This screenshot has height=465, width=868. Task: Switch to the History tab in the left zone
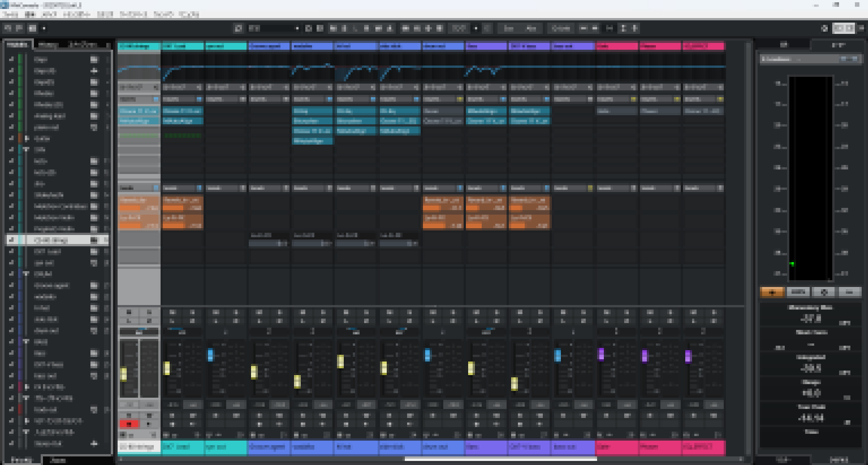pos(48,45)
